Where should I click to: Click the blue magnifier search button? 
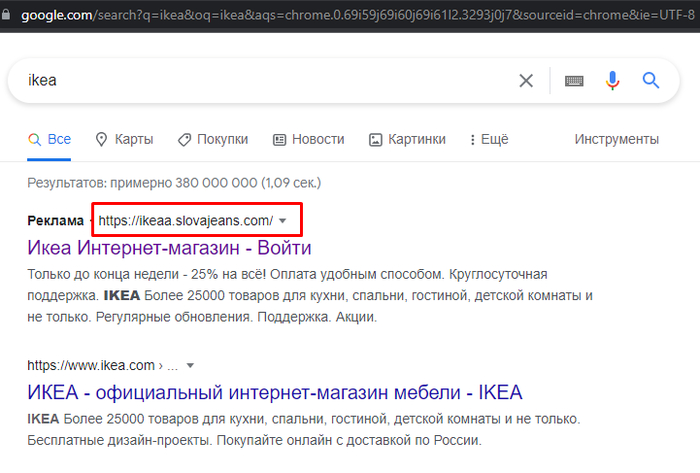pos(651,81)
